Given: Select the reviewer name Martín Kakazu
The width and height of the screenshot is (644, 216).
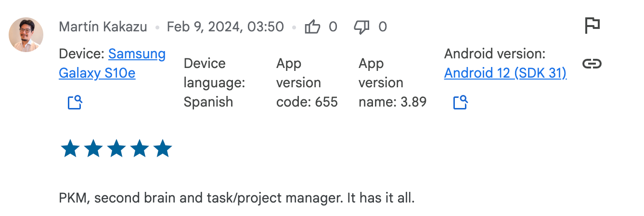Looking at the screenshot, I should 103,27.
